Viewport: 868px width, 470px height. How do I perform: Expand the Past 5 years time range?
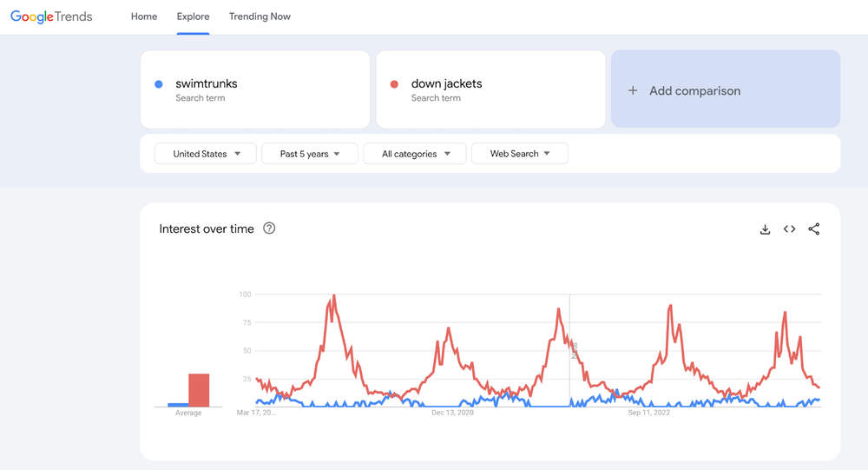coord(309,154)
